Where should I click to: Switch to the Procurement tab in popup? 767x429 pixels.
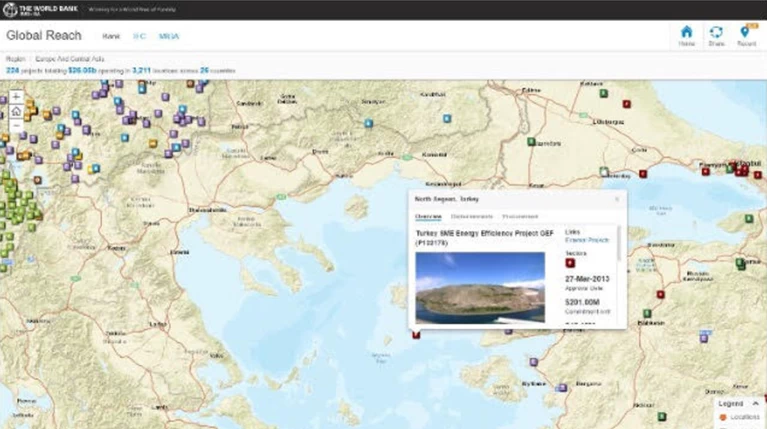tap(520, 216)
